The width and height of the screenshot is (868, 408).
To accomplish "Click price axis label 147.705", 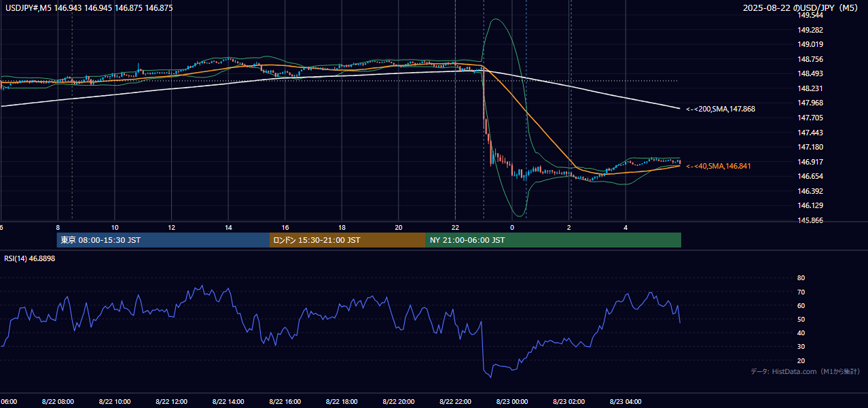I will click(810, 118).
